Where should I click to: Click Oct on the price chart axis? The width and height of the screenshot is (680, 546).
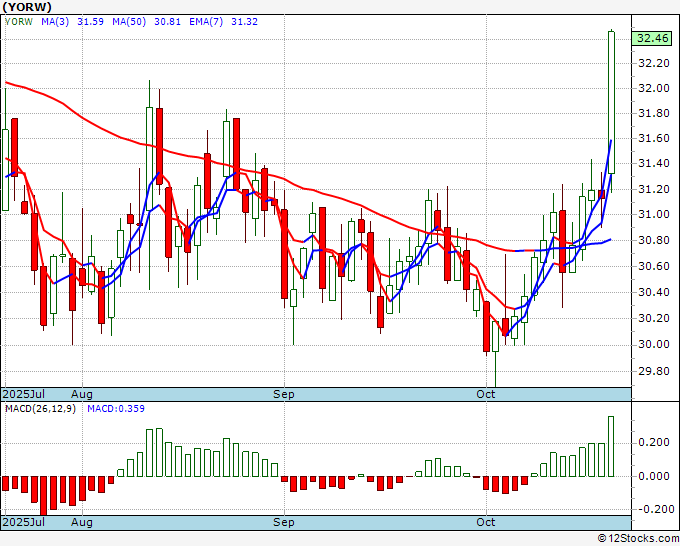click(x=486, y=394)
